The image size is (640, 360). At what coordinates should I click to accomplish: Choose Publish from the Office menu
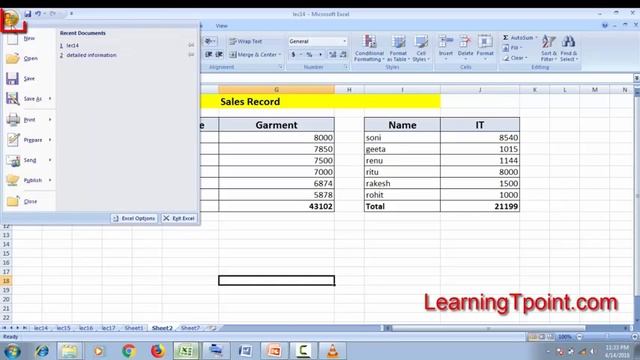pyautogui.click(x=24, y=180)
